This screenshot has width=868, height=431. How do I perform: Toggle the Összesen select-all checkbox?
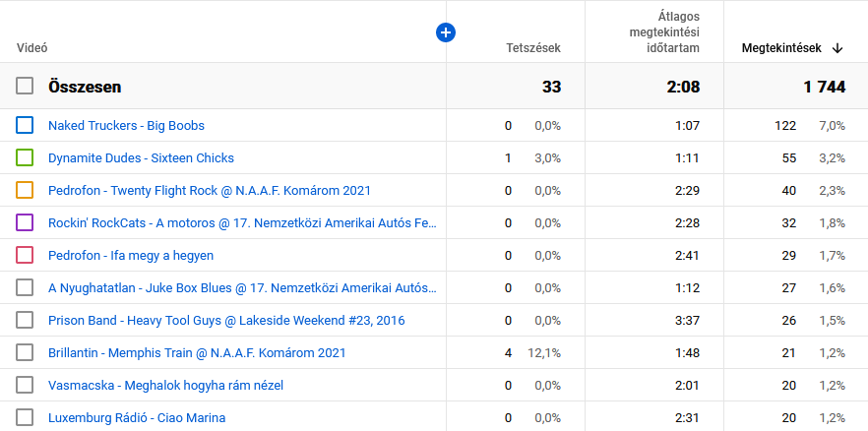[x=25, y=87]
